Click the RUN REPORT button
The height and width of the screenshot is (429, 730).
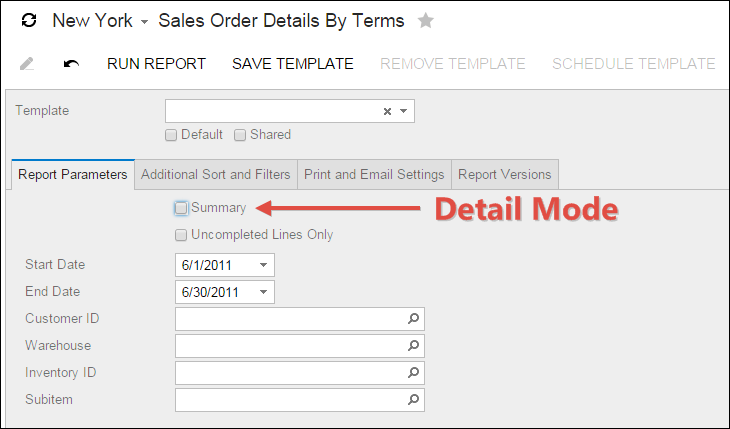point(156,64)
